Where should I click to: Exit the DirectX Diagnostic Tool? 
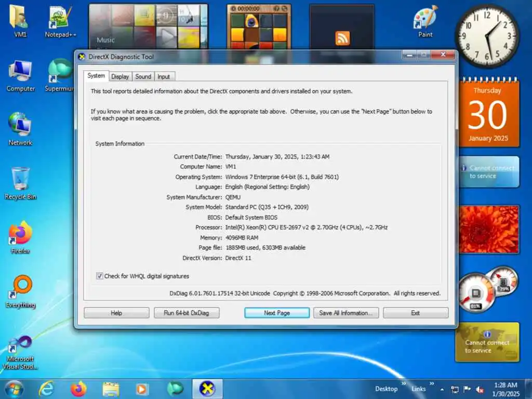point(416,313)
